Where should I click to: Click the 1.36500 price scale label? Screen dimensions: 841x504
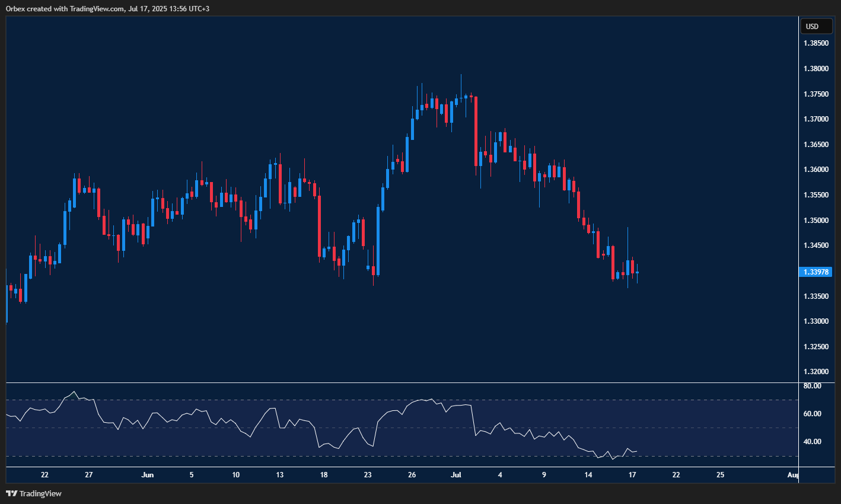tap(815, 145)
